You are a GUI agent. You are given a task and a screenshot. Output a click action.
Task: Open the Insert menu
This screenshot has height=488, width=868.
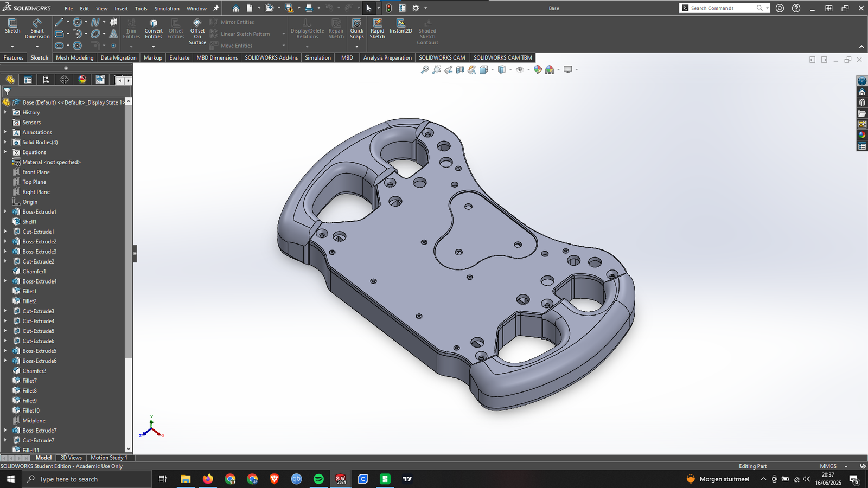point(121,9)
